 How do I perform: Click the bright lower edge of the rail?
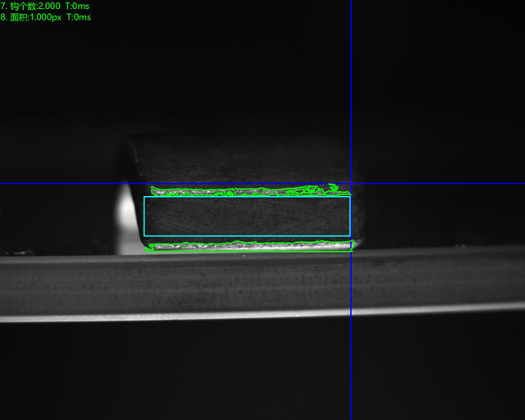246,314
